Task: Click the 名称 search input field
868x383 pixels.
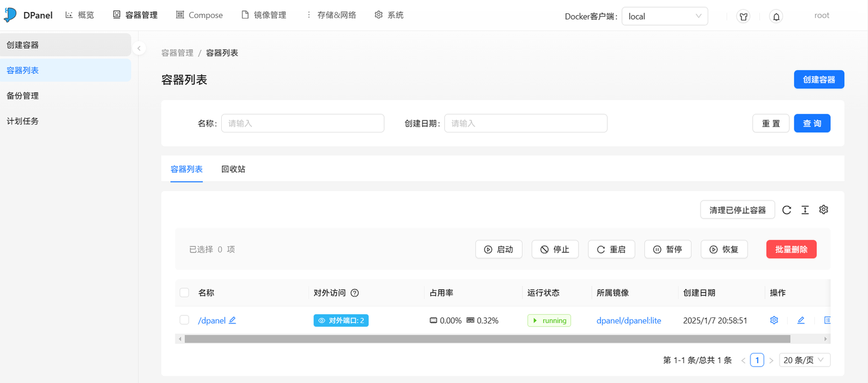Action: coord(303,123)
